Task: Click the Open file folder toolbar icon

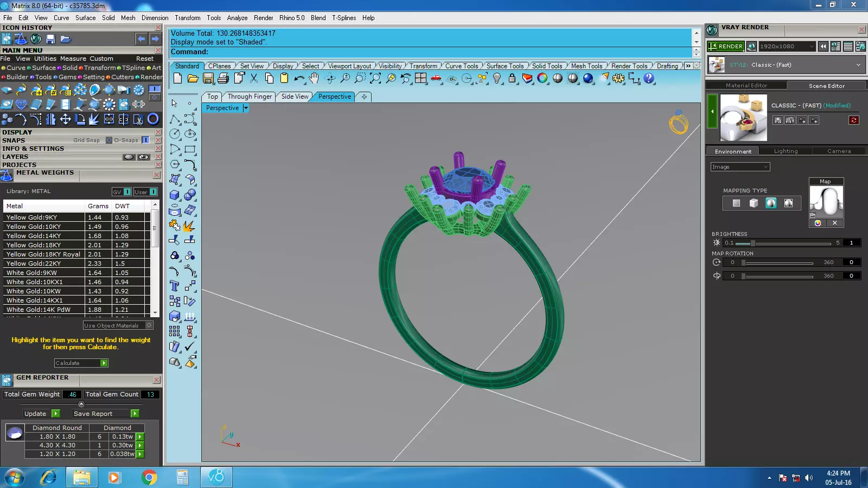Action: click(x=193, y=79)
